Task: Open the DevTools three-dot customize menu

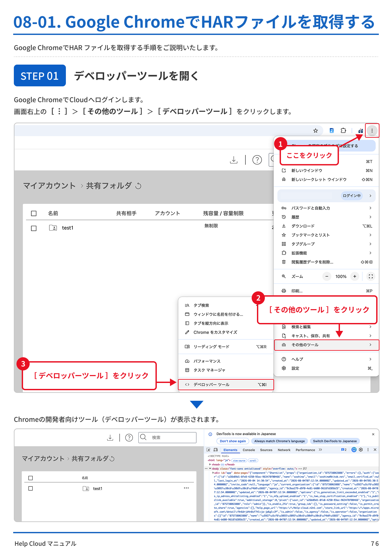Action: tap(368, 450)
